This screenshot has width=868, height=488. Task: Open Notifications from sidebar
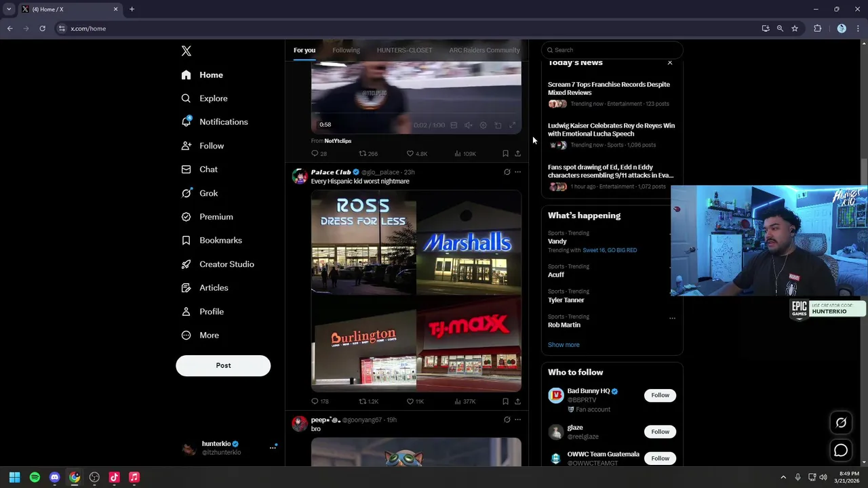pos(214,122)
